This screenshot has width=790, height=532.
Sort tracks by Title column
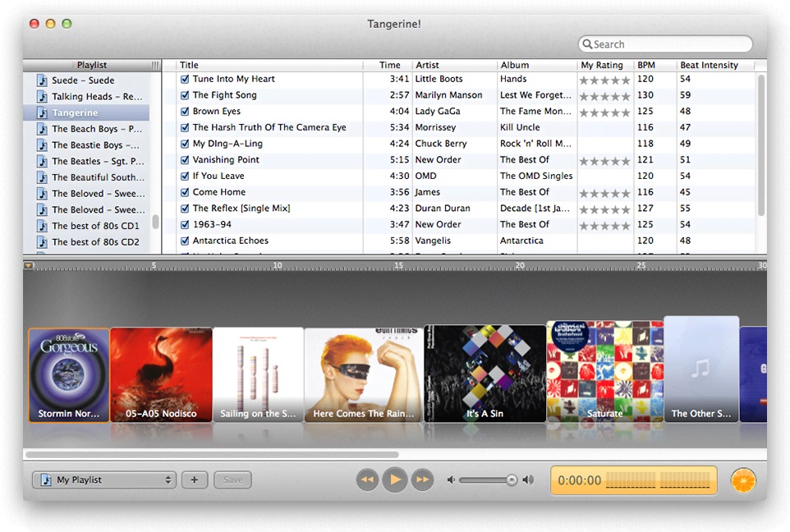pos(269,65)
